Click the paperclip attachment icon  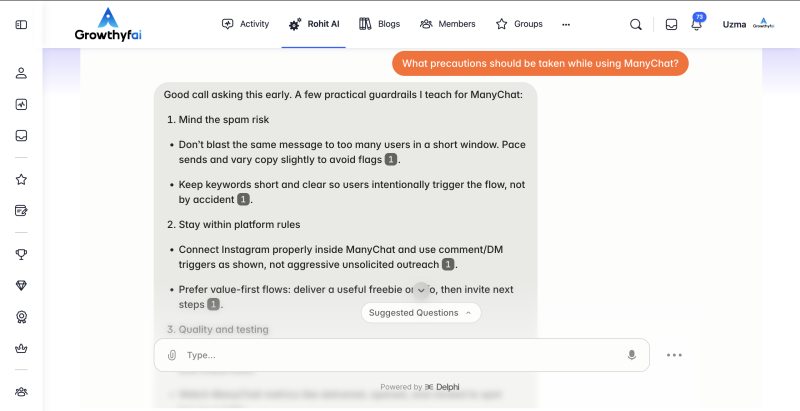tap(172, 355)
